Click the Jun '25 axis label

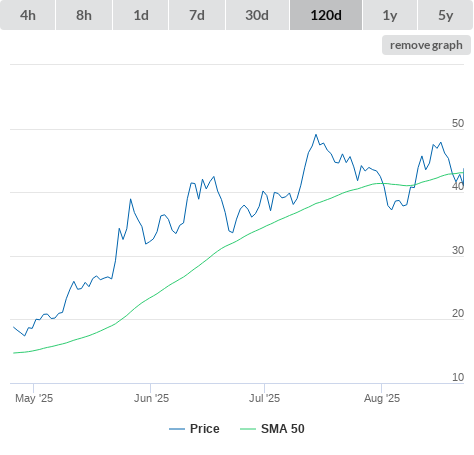[x=151, y=398]
